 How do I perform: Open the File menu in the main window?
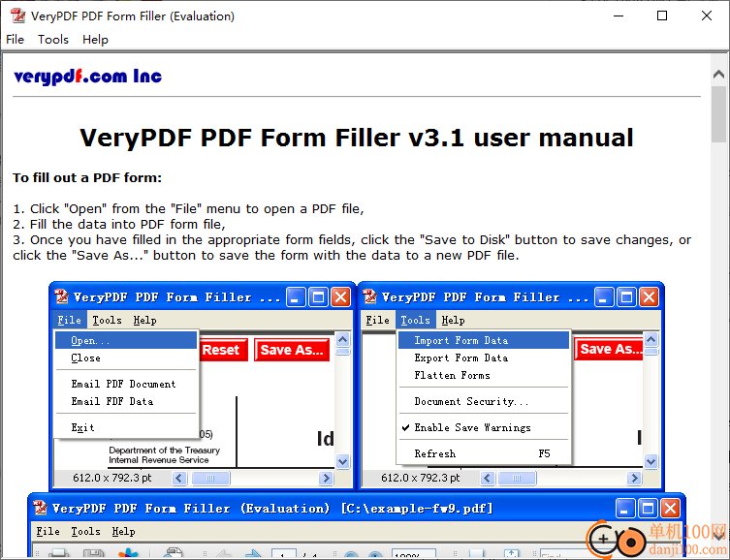(15, 40)
